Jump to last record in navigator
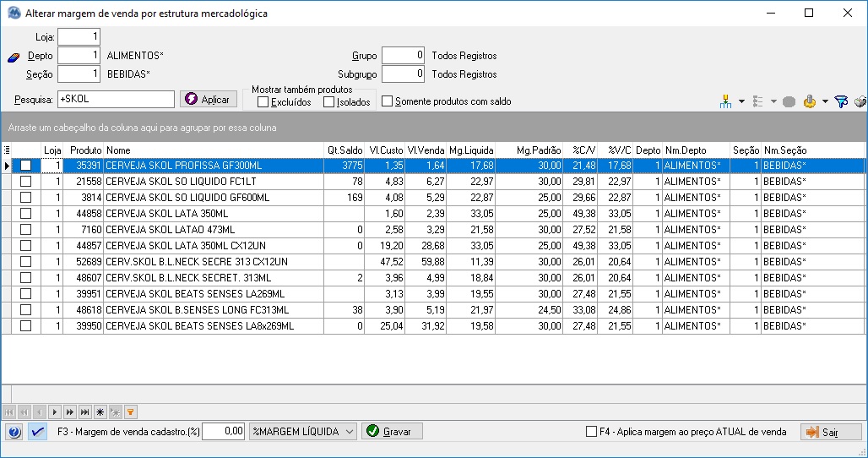This screenshot has width=868, height=458. pyautogui.click(x=84, y=412)
